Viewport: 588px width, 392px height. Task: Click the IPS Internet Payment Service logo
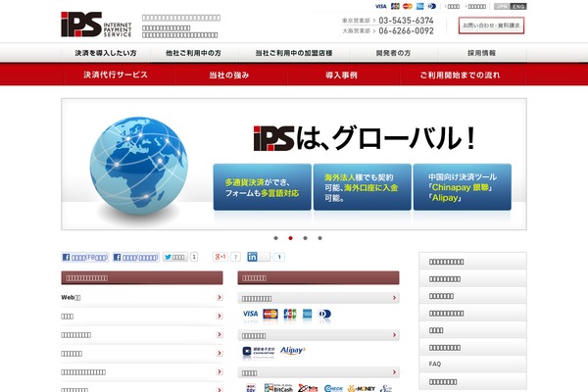[x=96, y=24]
